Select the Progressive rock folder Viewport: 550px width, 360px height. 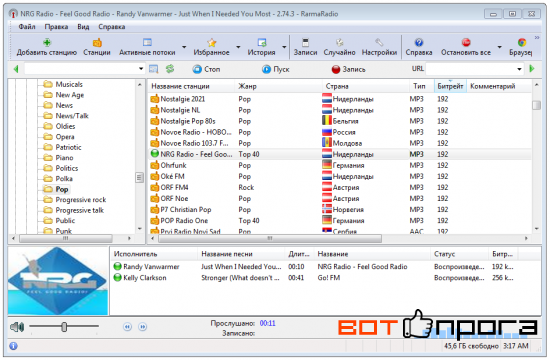74,200
